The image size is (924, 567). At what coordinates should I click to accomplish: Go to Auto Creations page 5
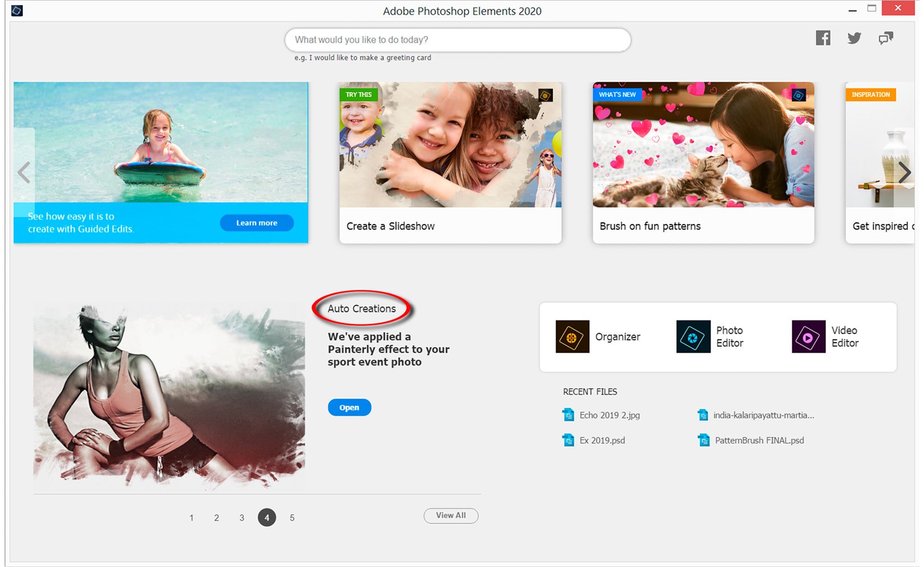pyautogui.click(x=292, y=518)
